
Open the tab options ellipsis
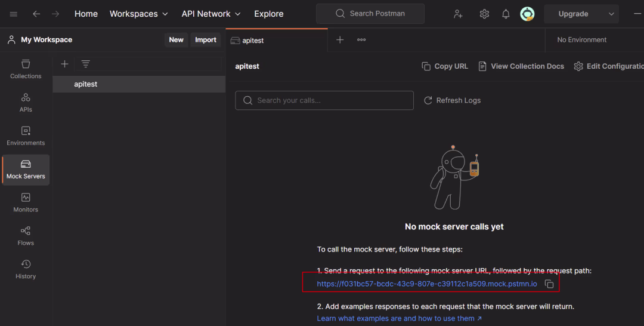pos(361,40)
